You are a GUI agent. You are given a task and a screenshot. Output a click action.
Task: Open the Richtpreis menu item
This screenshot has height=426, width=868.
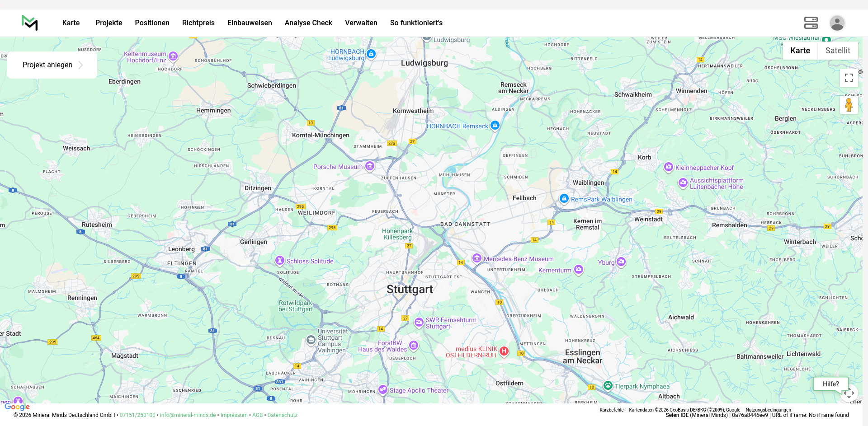(198, 23)
